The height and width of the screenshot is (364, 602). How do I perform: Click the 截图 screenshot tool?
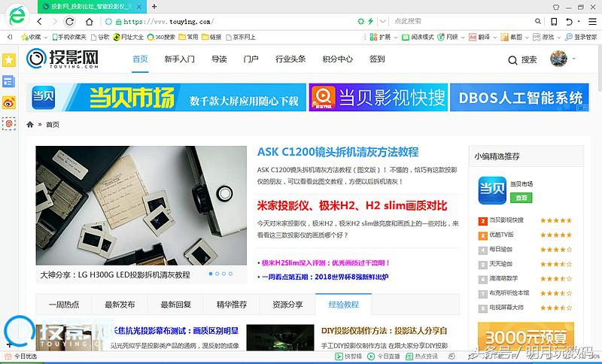click(512, 37)
